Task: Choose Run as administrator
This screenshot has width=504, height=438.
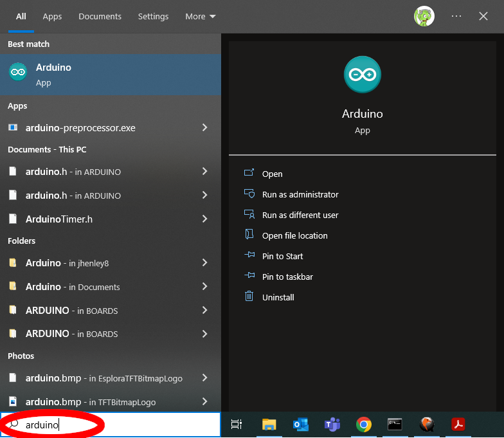Action: pyautogui.click(x=300, y=194)
